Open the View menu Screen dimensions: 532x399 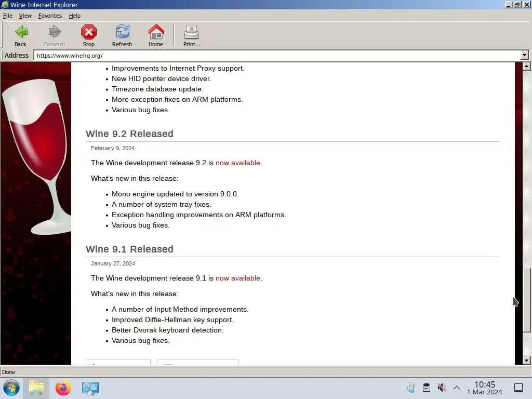click(25, 16)
